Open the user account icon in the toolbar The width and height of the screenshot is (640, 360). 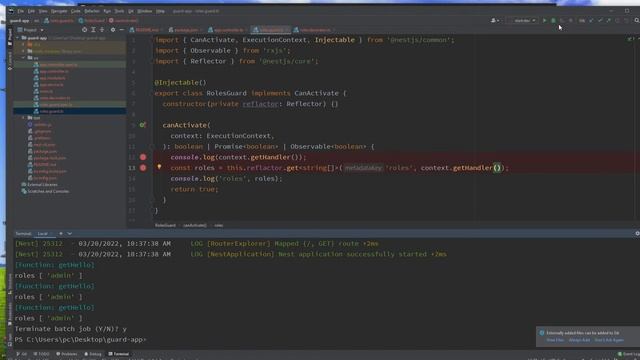pyautogui.click(x=495, y=20)
